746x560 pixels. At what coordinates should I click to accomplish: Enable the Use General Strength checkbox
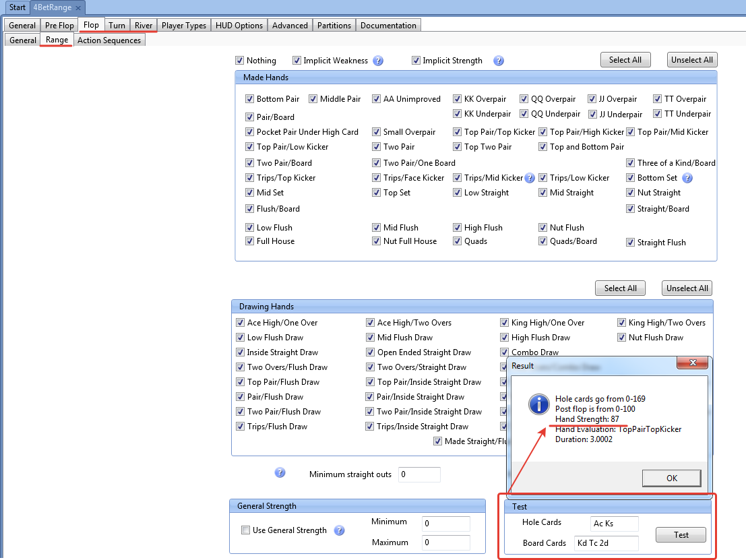coord(246,530)
